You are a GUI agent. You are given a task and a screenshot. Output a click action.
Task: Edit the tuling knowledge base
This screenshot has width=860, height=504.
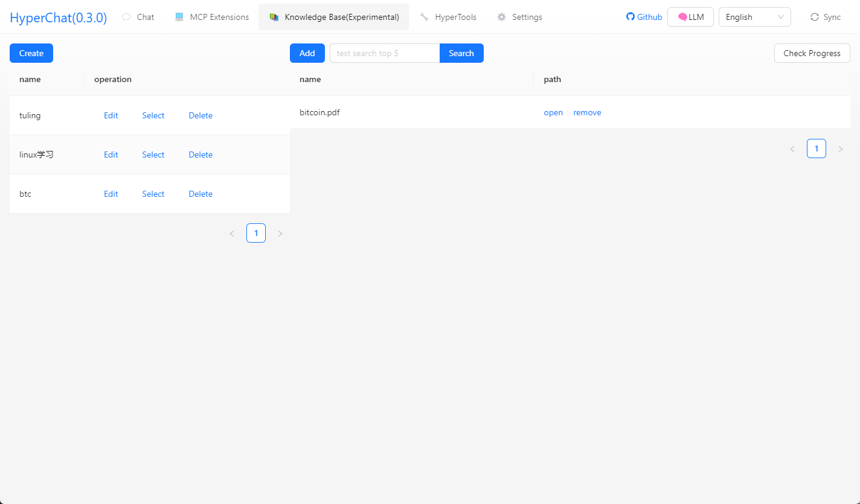coord(111,115)
